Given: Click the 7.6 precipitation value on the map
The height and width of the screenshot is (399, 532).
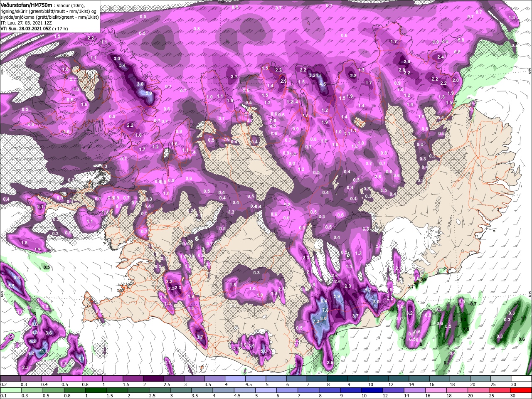Looking at the screenshot, I should tap(325, 310).
